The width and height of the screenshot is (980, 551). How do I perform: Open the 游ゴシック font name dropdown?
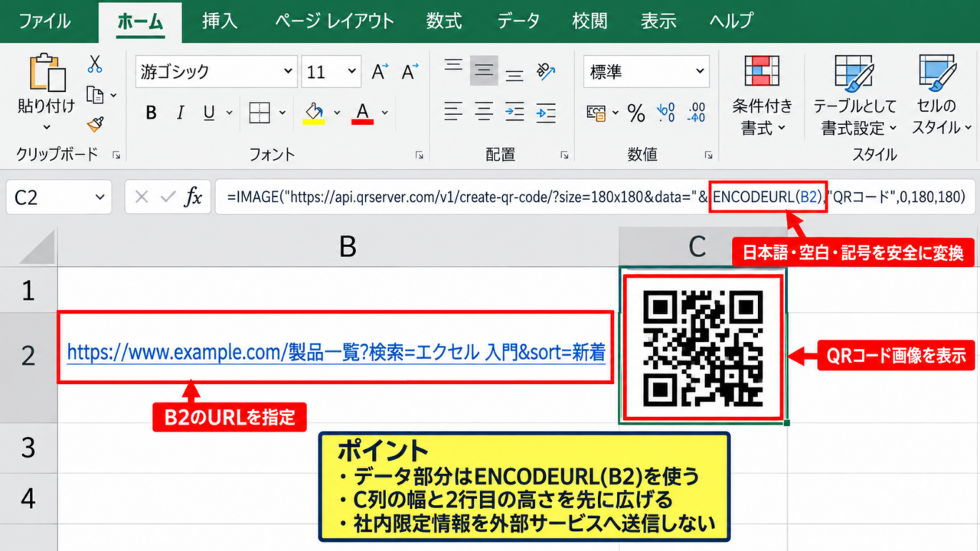pos(289,72)
